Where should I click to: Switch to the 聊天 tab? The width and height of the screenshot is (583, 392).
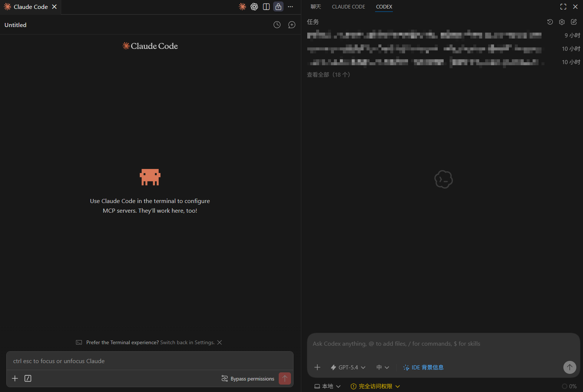tap(316, 7)
